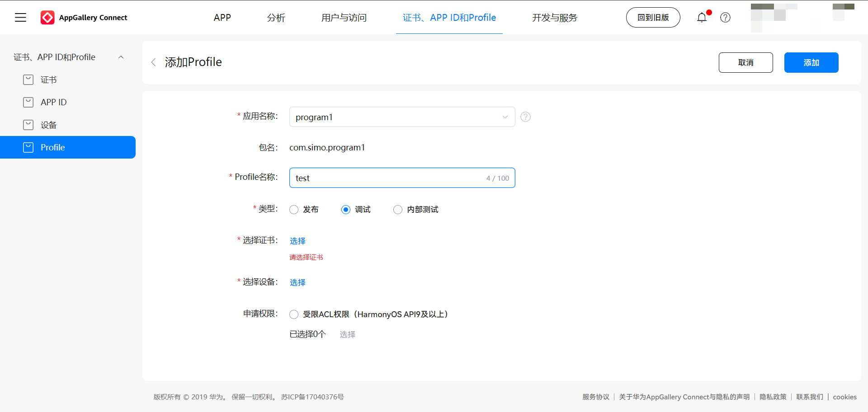Open the 用户与访问 top navigation tab
Screen dimensions: 868x412
pos(344,18)
